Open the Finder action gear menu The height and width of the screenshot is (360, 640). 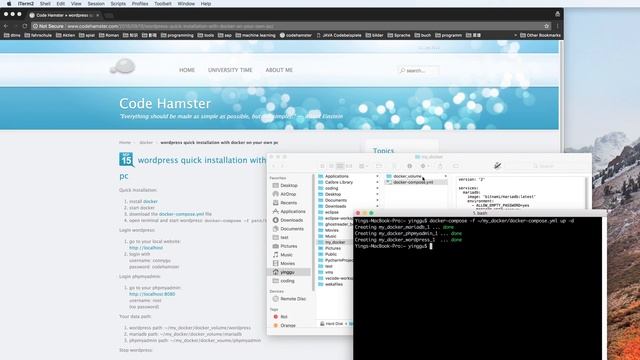click(424, 166)
